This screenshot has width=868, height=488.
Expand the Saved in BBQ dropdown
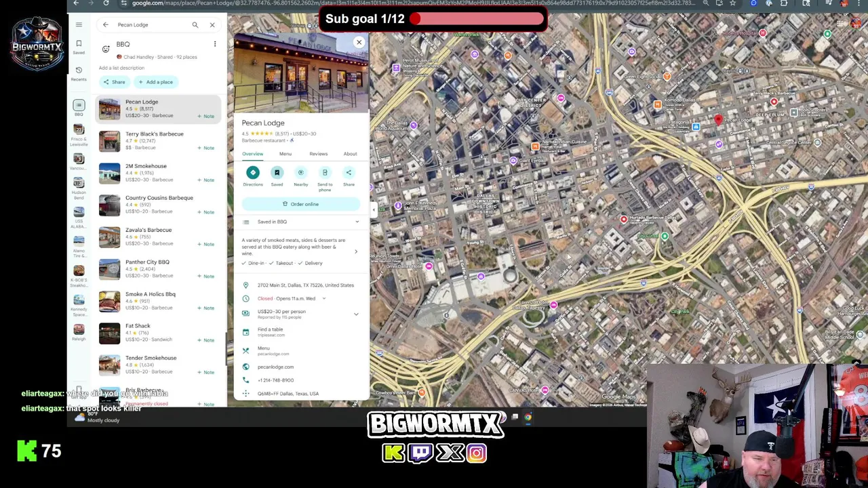coord(357,222)
